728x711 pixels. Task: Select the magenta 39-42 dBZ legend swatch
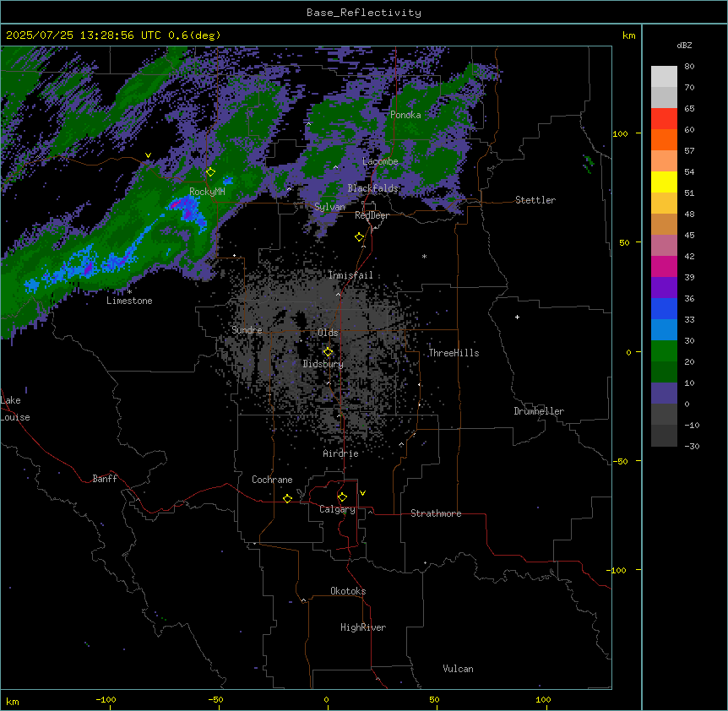coord(664,266)
